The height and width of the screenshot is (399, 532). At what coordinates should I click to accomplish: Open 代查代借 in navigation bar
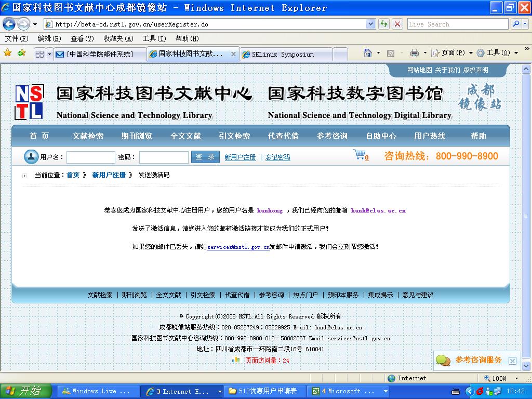283,136
